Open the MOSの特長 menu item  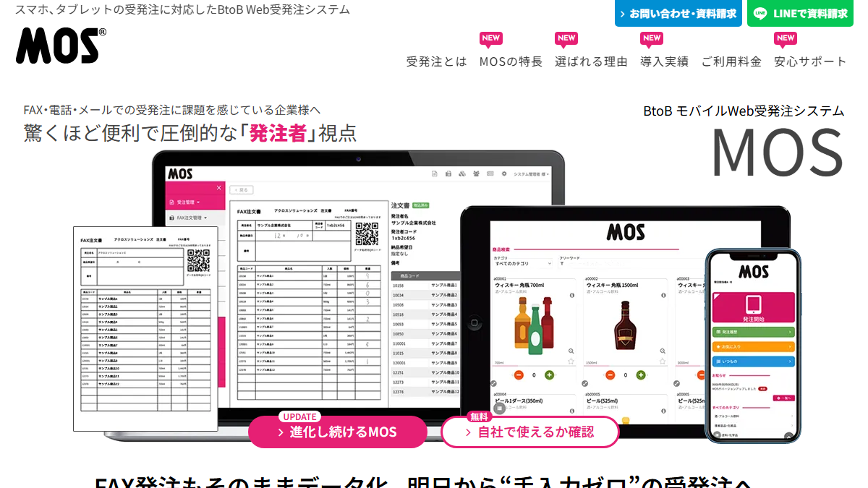511,61
